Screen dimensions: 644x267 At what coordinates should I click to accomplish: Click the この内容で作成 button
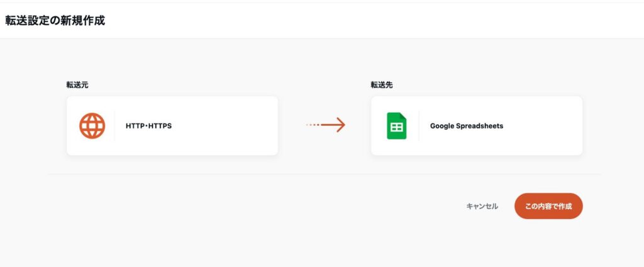[548, 206]
